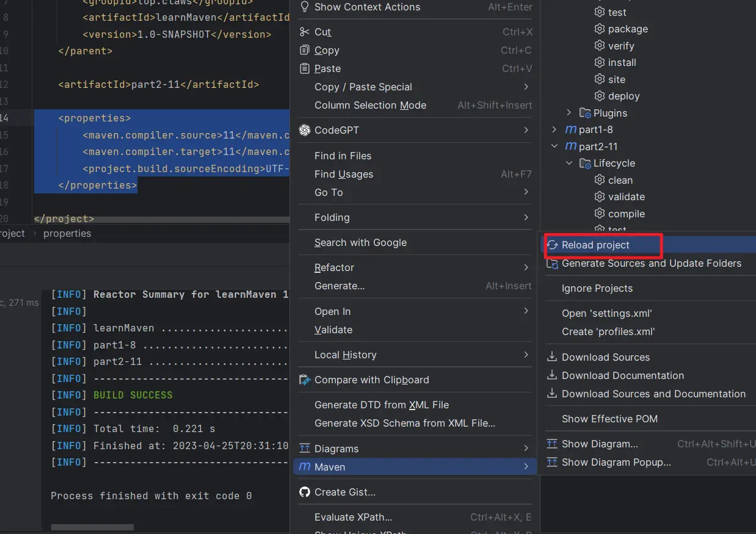This screenshot has height=534, width=756.
Task: Click the gear icon next to clean goal
Action: point(600,180)
